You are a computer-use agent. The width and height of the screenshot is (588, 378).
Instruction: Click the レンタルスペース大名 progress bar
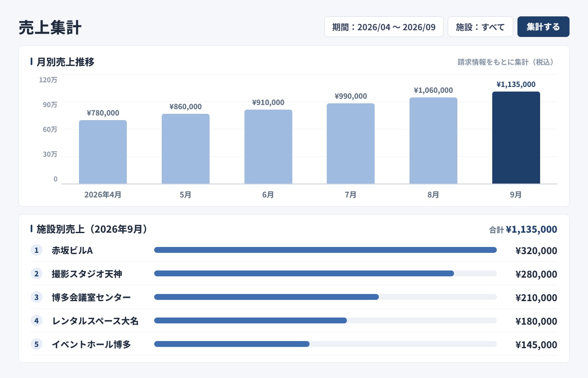(325, 320)
